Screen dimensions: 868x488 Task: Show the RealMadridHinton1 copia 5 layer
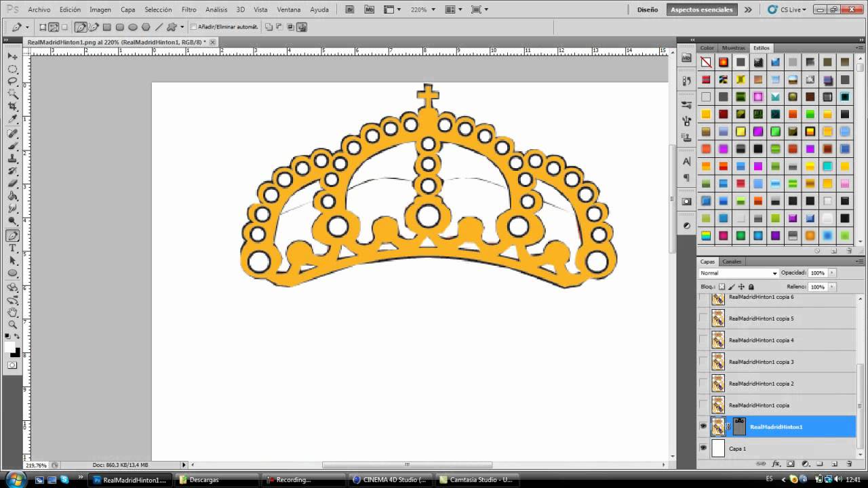click(x=703, y=319)
